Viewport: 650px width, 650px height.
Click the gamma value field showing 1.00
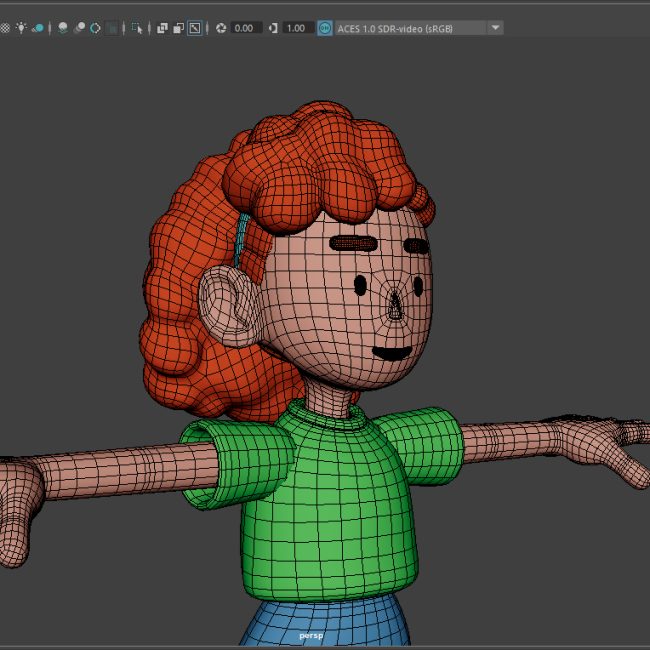tap(298, 28)
